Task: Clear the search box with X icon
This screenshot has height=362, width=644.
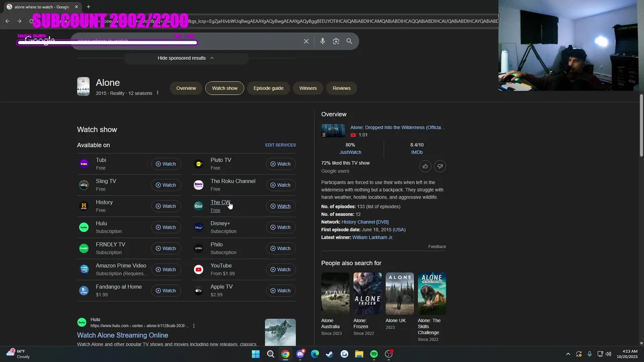Action: pyautogui.click(x=306, y=41)
